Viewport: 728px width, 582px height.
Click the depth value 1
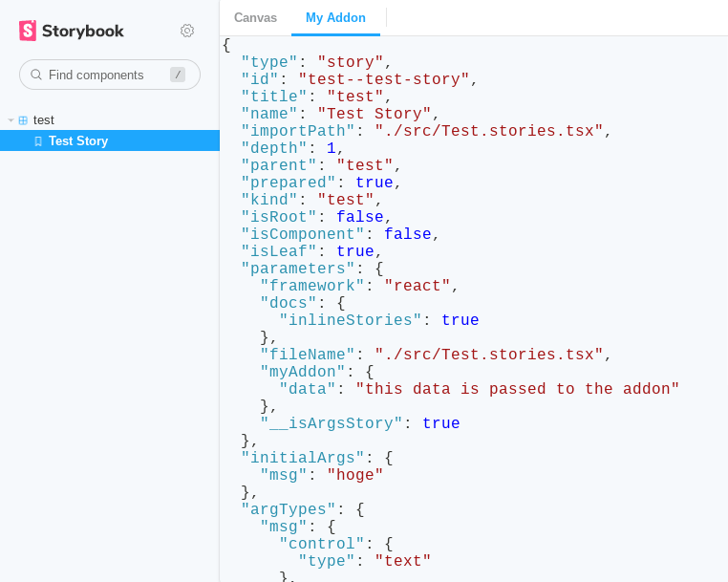click(331, 148)
